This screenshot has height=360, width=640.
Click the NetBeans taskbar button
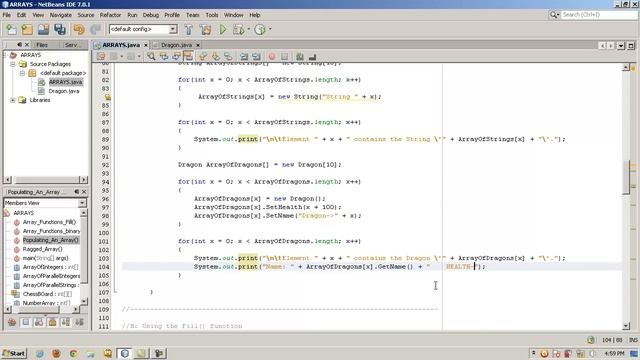click(125, 353)
